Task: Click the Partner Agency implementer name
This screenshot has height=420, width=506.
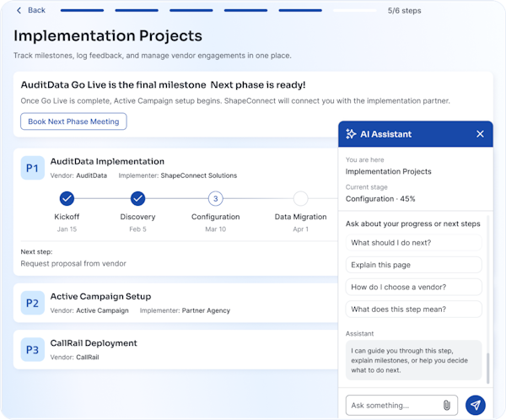Action: [x=206, y=310]
